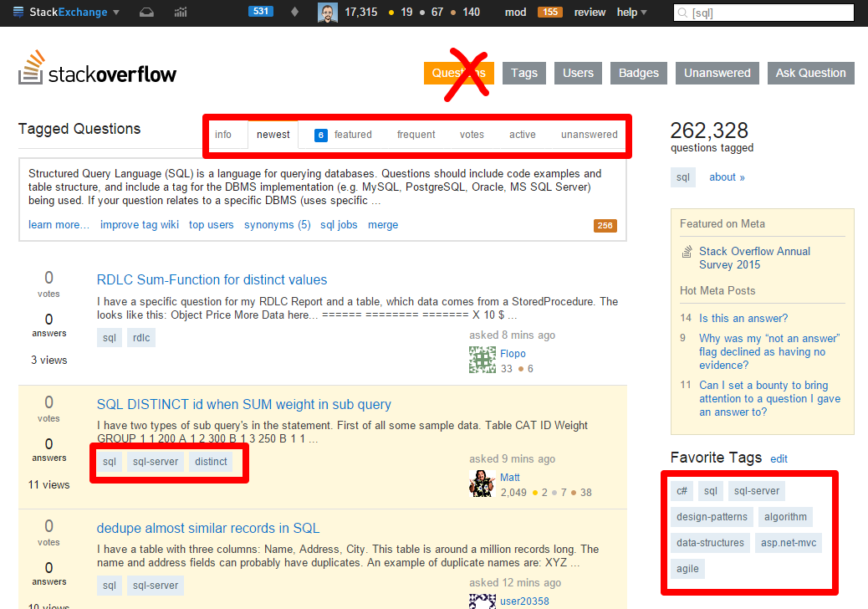
Task: Open the achievements bar-chart icon
Action: tap(181, 13)
